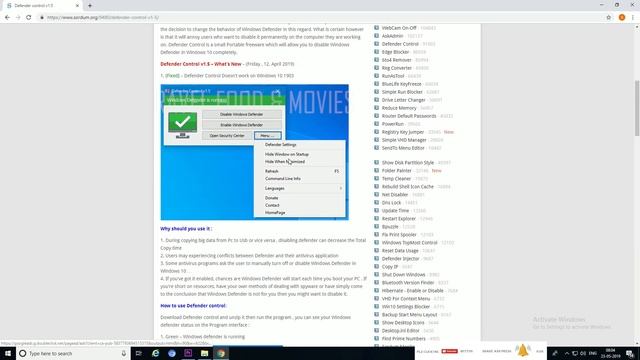
Task: Click the icon beside Simple VHD Manager
Action: [x=376, y=140]
